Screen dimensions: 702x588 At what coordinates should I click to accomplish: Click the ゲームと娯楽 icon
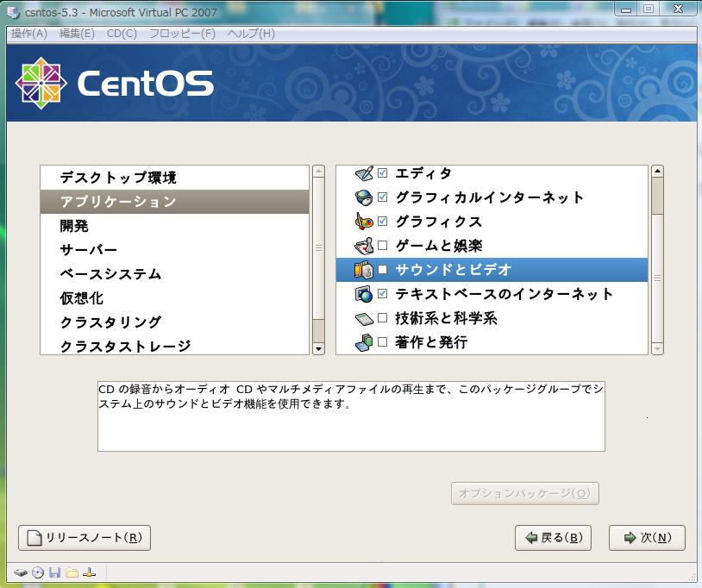coord(364,246)
